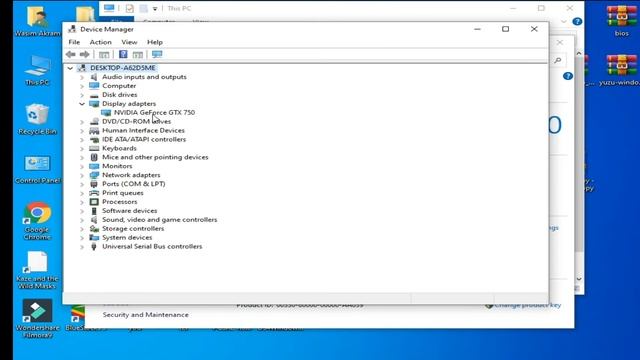Select Print queues row
This screenshot has height=360, width=640.
[x=122, y=193]
